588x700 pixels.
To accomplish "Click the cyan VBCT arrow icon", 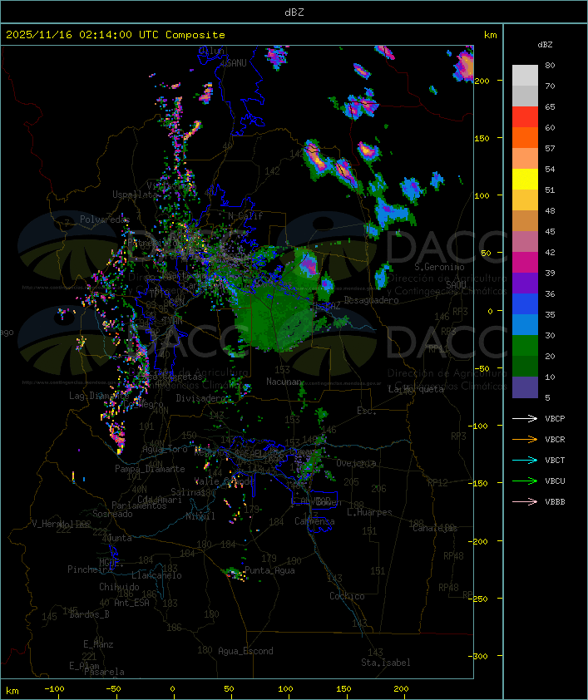I will pyautogui.click(x=525, y=460).
